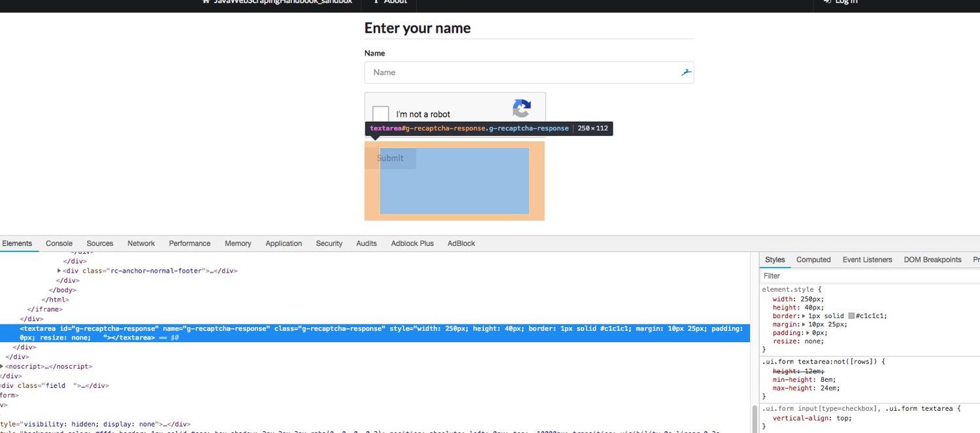Image resolution: width=980 pixels, height=433 pixels.
Task: Open the #c1c1c1 color swatch picker
Action: pyautogui.click(x=851, y=316)
